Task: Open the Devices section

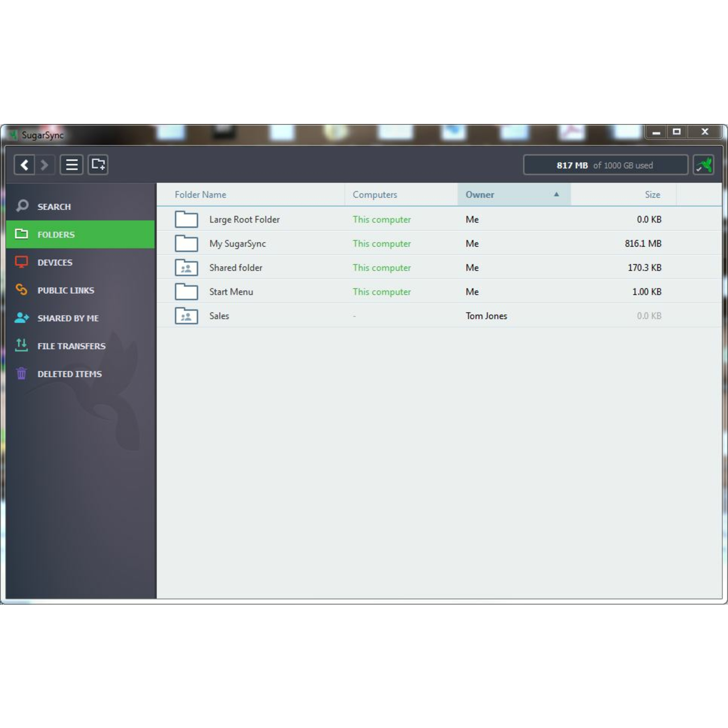Action: (x=80, y=262)
